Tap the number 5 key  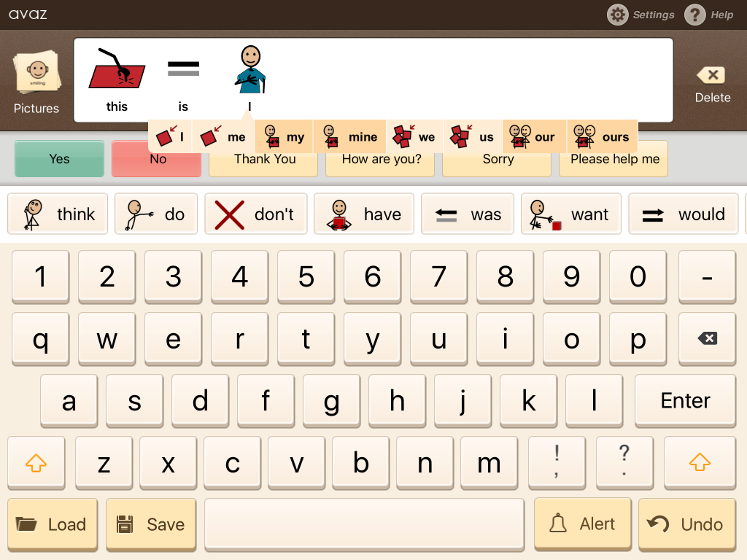306,276
